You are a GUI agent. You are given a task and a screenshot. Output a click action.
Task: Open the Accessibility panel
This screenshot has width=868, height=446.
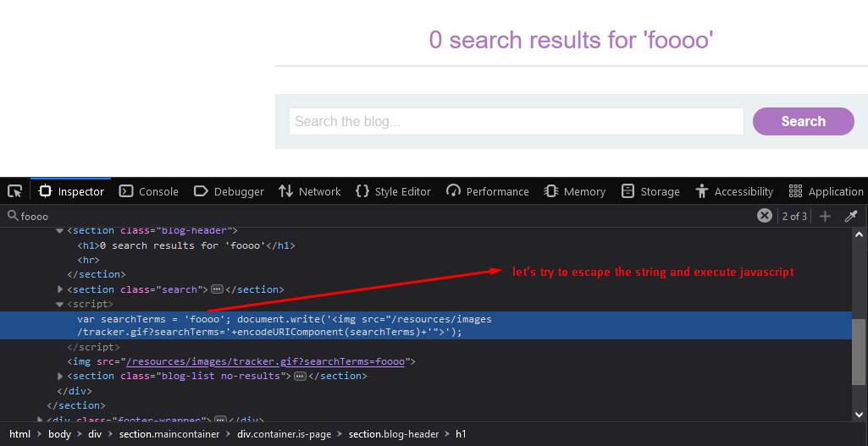734,191
